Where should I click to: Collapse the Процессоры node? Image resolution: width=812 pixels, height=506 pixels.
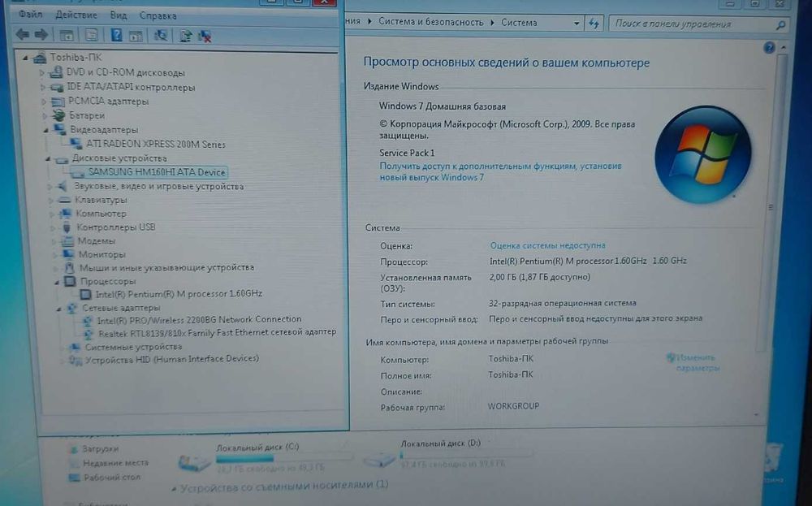[57, 282]
